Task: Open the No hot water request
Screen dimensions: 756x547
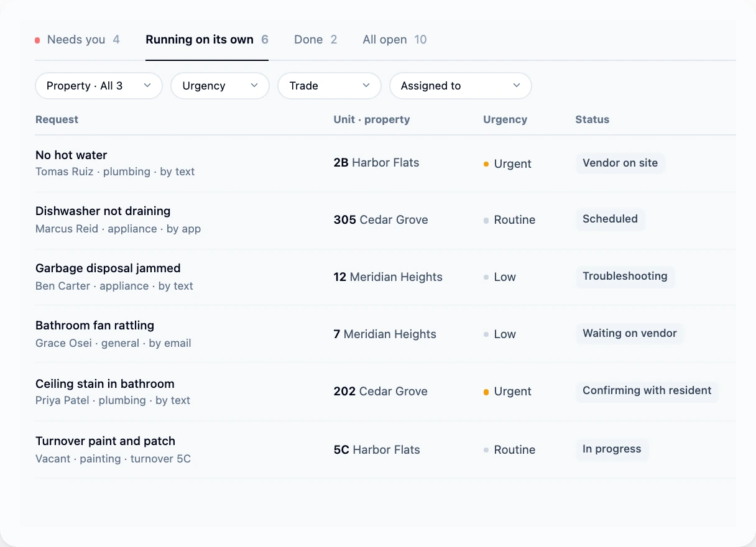Action: [x=71, y=155]
